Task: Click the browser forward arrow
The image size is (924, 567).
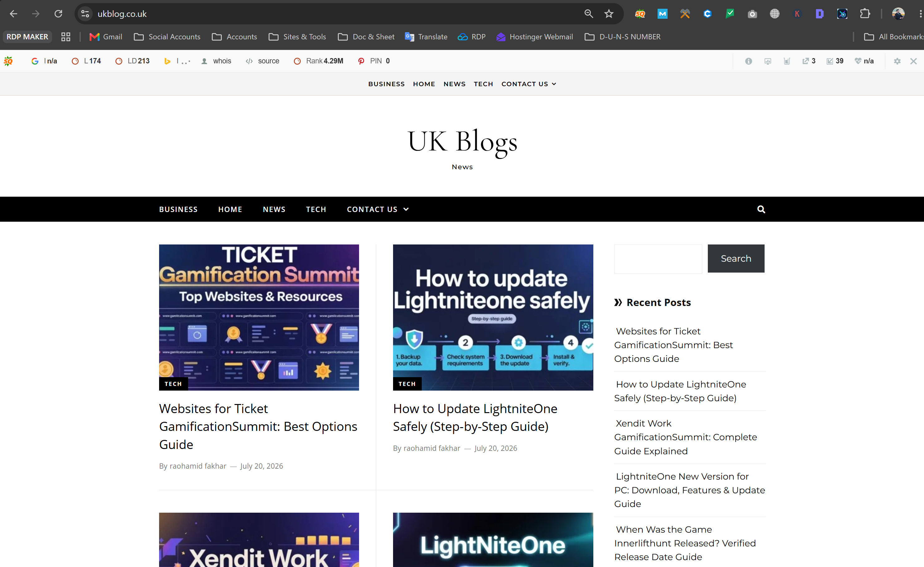Action: [x=36, y=14]
